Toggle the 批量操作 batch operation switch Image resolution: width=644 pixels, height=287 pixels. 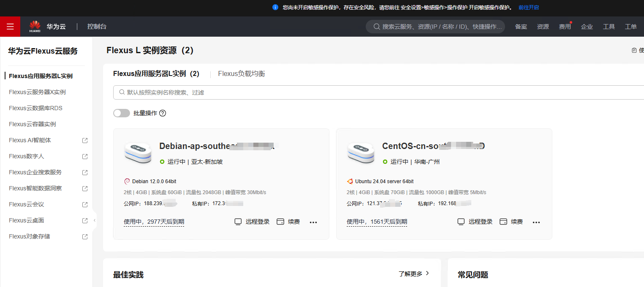[x=122, y=113]
